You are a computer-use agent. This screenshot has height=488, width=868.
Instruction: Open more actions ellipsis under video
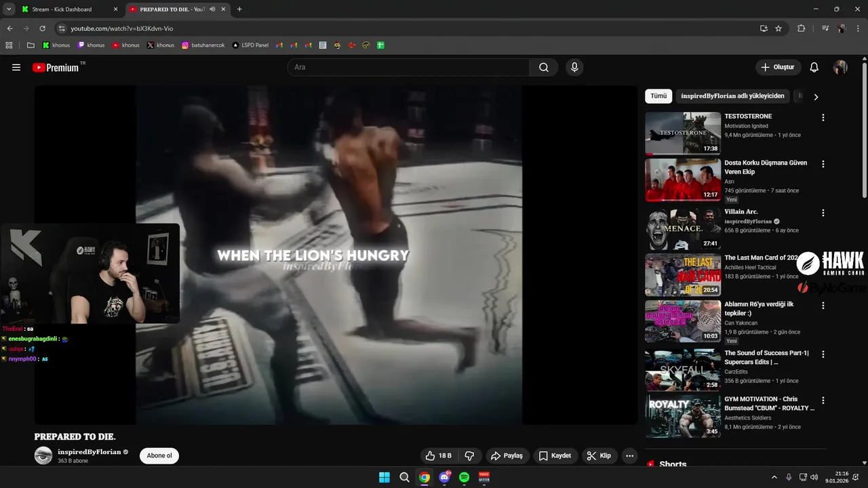click(630, 455)
